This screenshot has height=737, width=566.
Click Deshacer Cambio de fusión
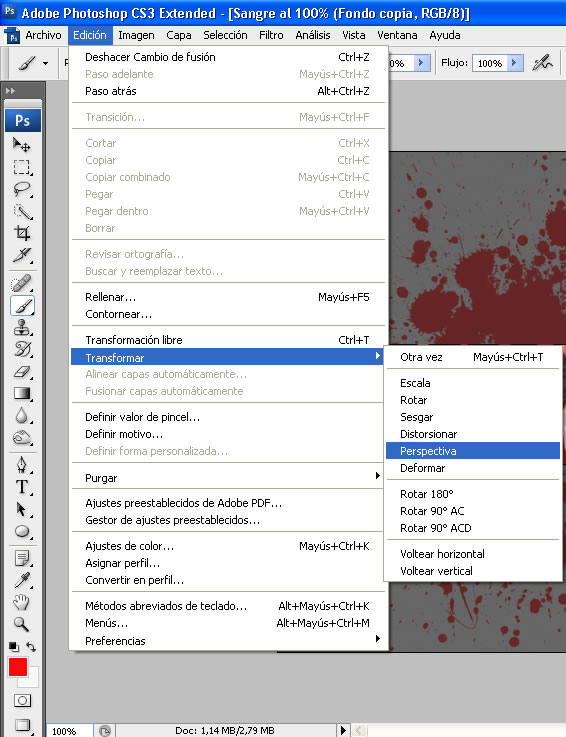(x=228, y=57)
